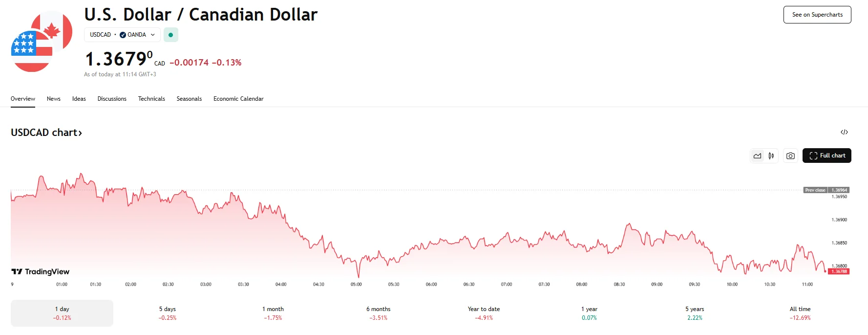Select the All time range
Viewport: 868px width, 335px height.
coord(800,313)
